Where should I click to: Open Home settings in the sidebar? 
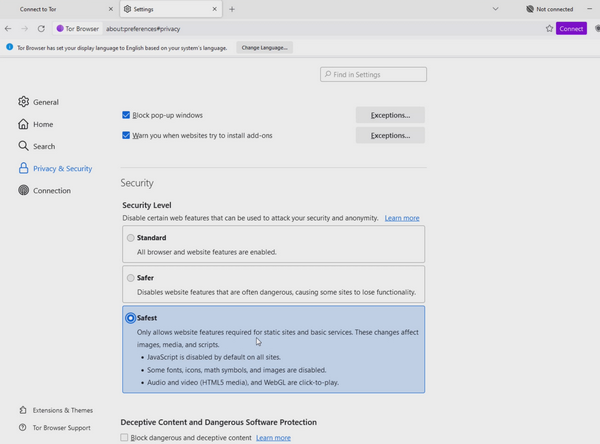[42, 124]
